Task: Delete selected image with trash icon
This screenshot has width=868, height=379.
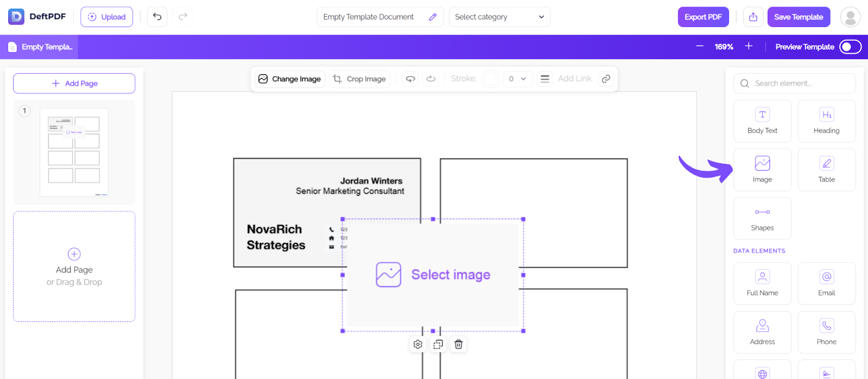Action: pyautogui.click(x=458, y=344)
